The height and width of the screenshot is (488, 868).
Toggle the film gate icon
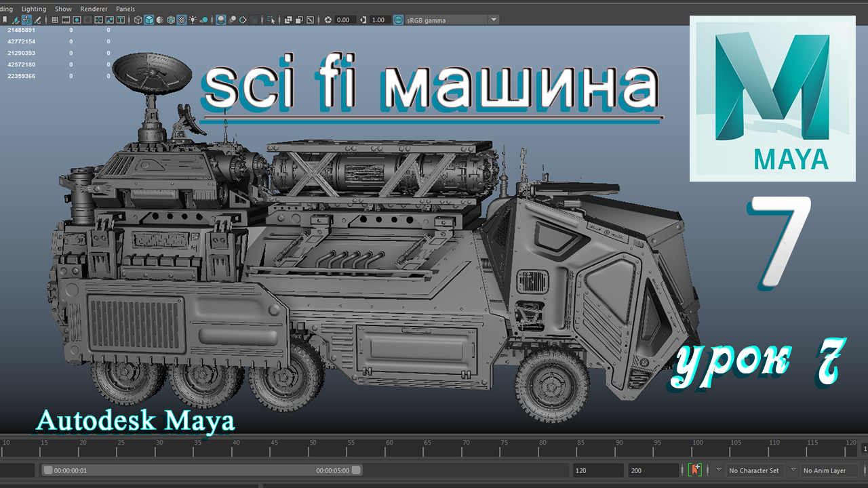(65, 20)
